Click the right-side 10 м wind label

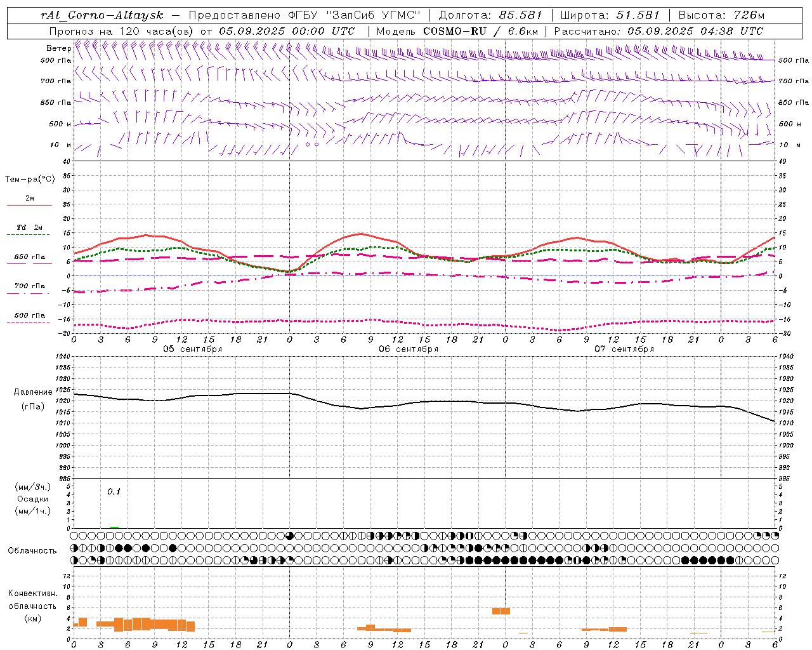point(789,145)
